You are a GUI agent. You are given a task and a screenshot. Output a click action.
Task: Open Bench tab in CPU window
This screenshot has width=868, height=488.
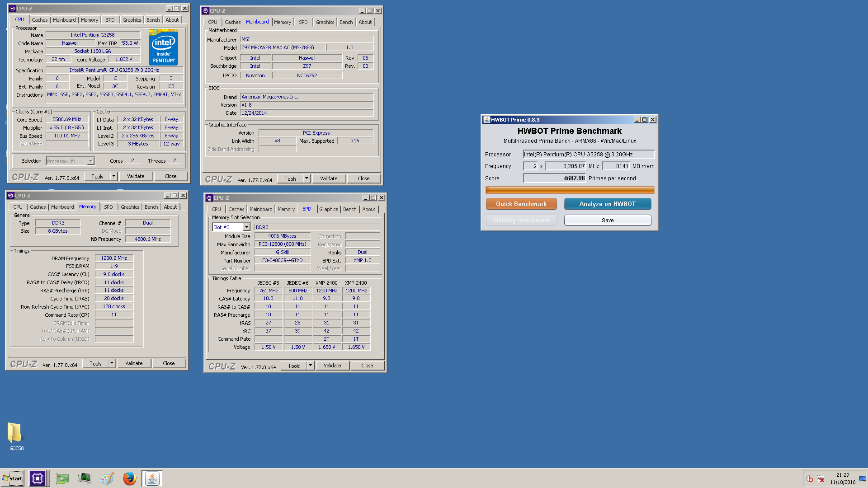(153, 20)
